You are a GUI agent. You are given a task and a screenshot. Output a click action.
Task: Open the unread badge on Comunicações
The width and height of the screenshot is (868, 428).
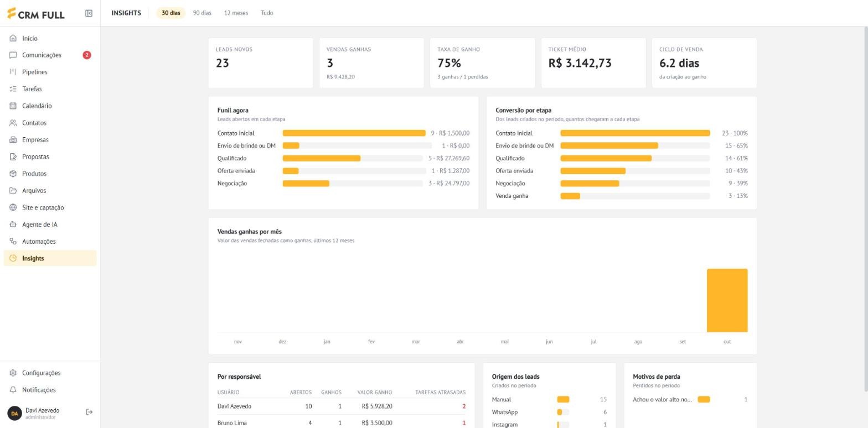click(87, 55)
